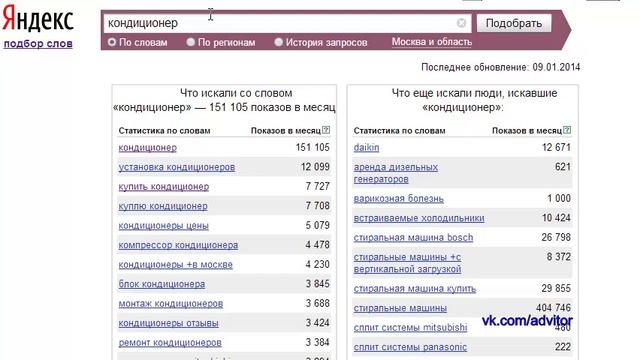This screenshot has width=640, height=360.
Task: Click the value '12 099'
Action: (x=315, y=167)
